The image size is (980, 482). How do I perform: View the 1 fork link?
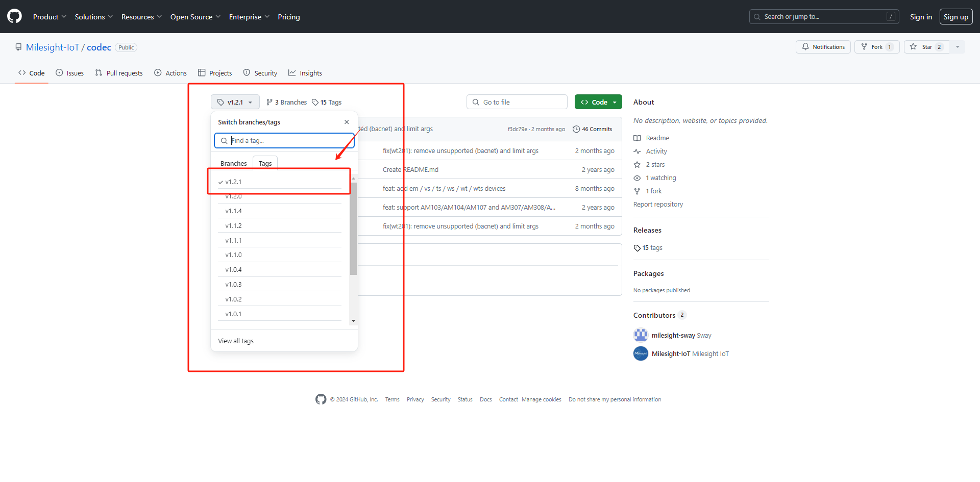[x=648, y=191]
